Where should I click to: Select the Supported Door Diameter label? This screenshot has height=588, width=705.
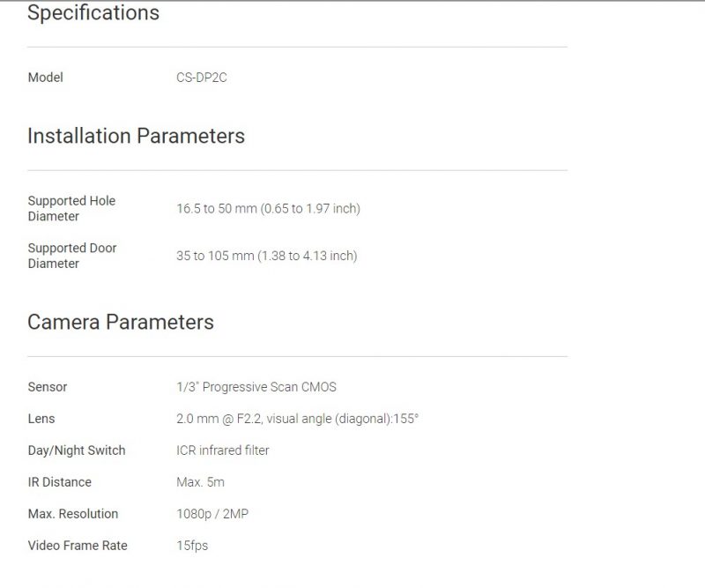72,256
